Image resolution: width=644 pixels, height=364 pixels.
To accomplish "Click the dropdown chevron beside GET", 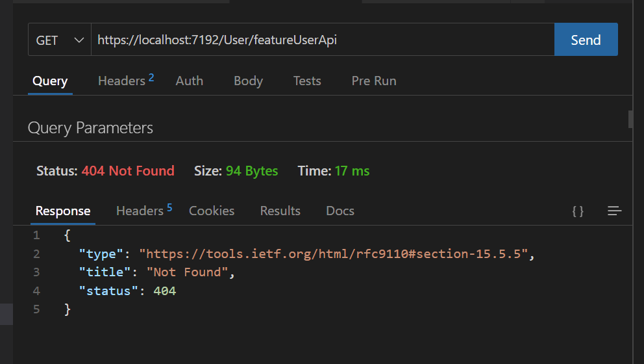I will pos(79,40).
